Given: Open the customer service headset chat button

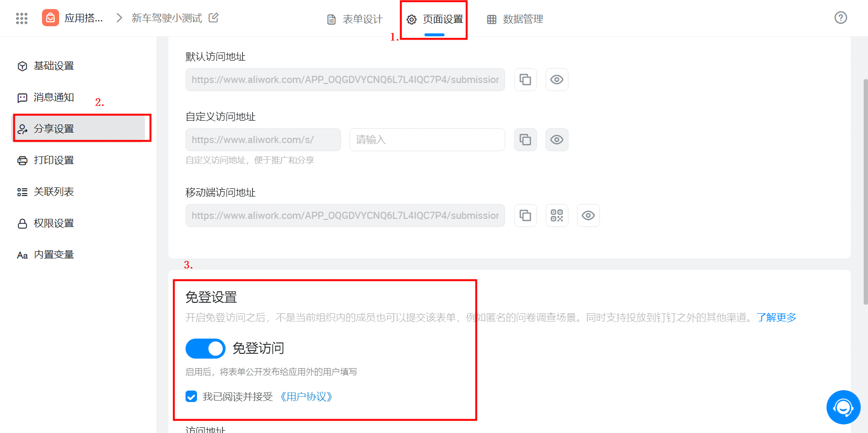Looking at the screenshot, I should pyautogui.click(x=843, y=407).
